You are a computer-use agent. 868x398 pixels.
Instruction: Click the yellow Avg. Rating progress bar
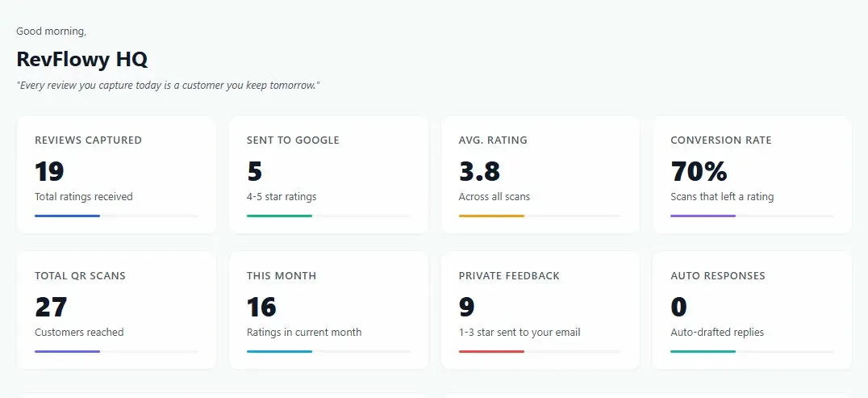tap(540, 216)
